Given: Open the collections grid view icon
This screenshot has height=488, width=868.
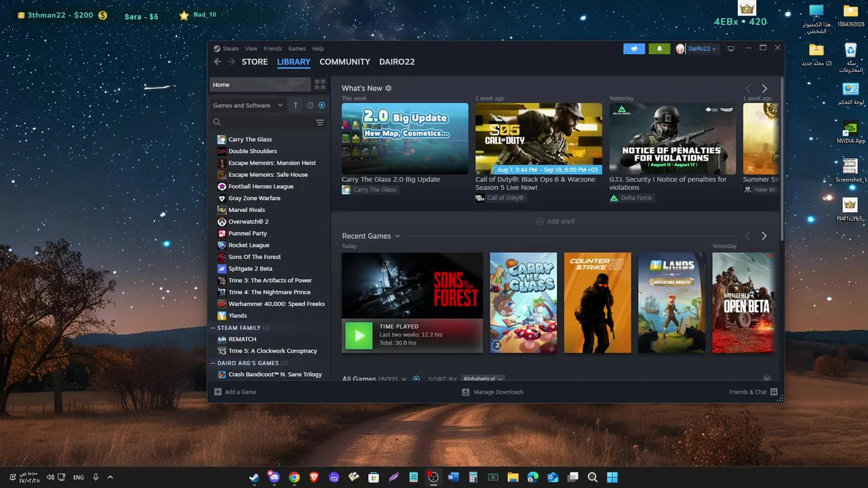Looking at the screenshot, I should pyautogui.click(x=320, y=85).
